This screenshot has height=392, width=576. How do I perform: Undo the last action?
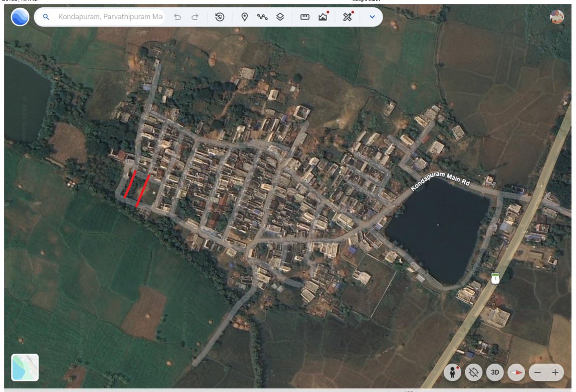coord(177,17)
